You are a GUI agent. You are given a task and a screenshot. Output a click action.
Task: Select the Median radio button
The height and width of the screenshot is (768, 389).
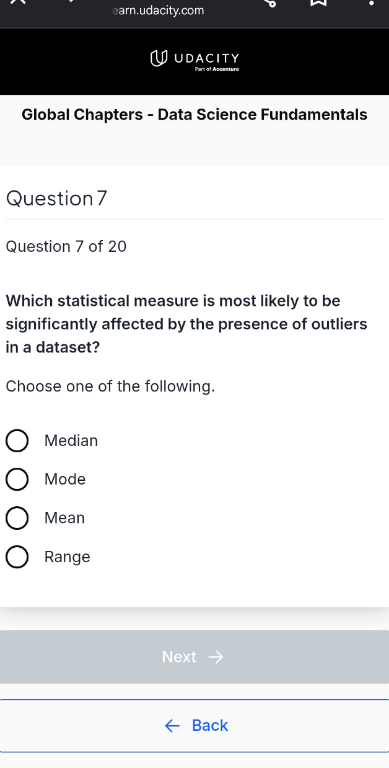[x=17, y=441]
